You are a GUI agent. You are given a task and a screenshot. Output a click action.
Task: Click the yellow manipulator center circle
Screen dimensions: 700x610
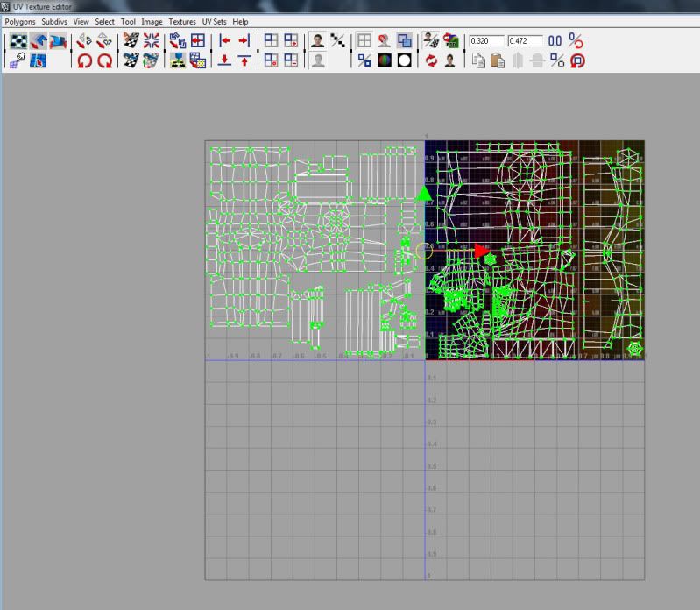424,251
